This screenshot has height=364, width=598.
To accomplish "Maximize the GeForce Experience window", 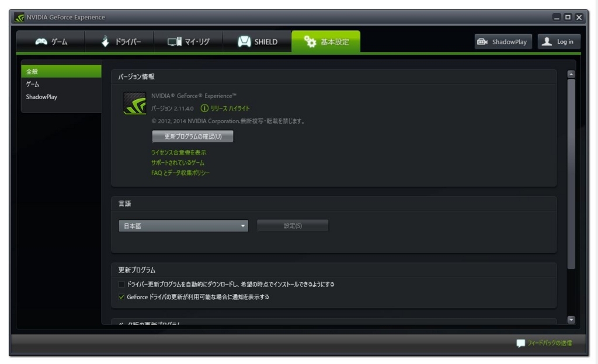I will (568, 17).
